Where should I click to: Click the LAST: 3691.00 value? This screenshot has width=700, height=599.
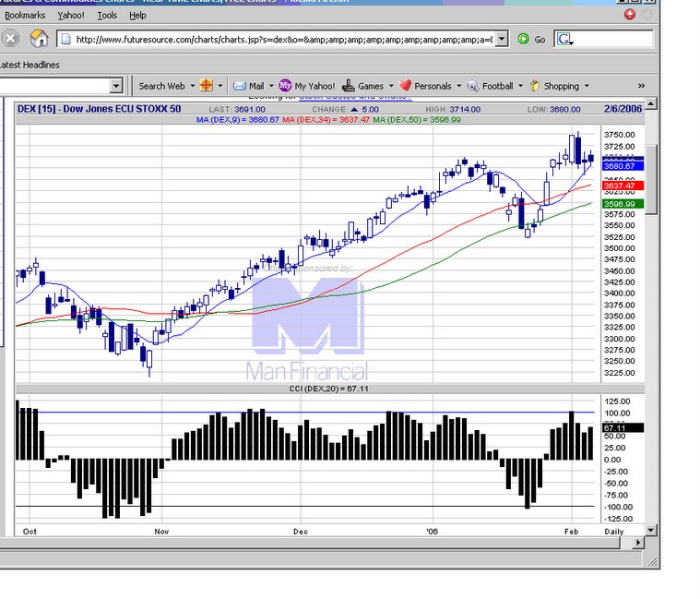[237, 110]
